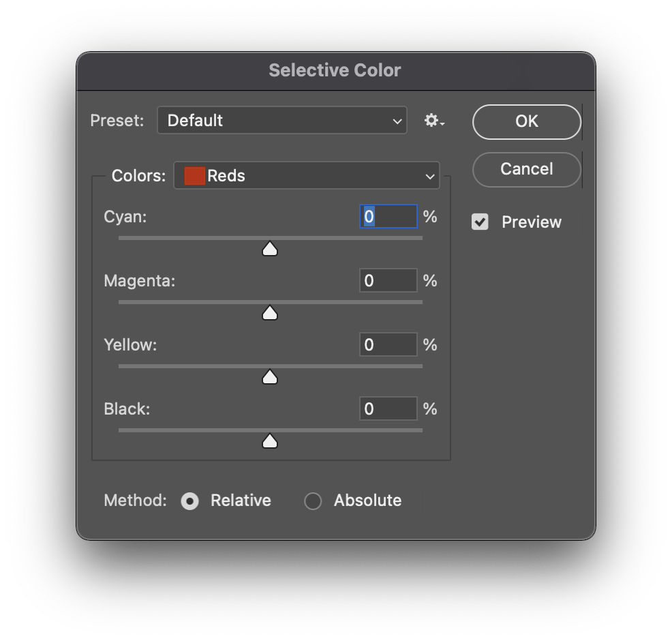Open the Preset dropdown showing Default

tap(281, 121)
